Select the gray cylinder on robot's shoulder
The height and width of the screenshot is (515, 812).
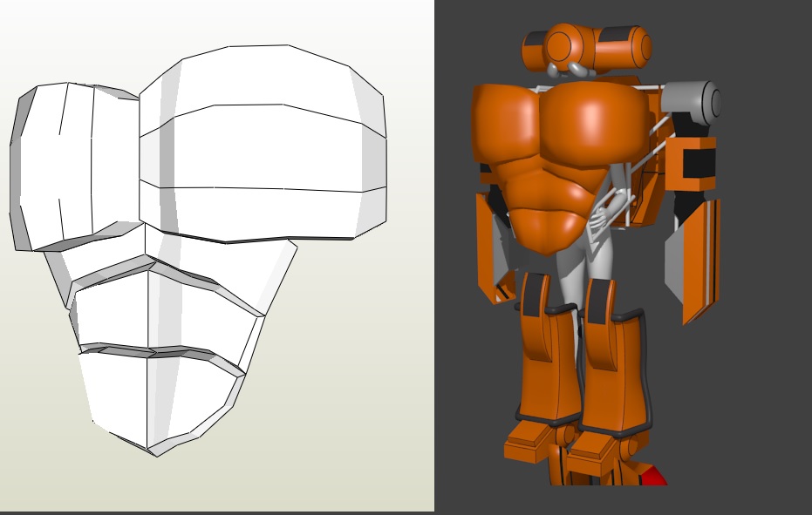(692, 103)
